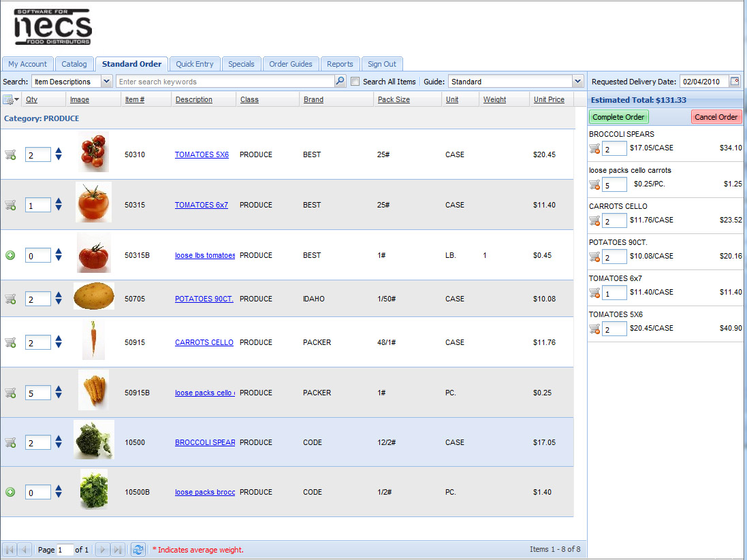Adjust quantity stepper for TOMATOES 6x7
The width and height of the screenshot is (747, 560).
tap(59, 204)
